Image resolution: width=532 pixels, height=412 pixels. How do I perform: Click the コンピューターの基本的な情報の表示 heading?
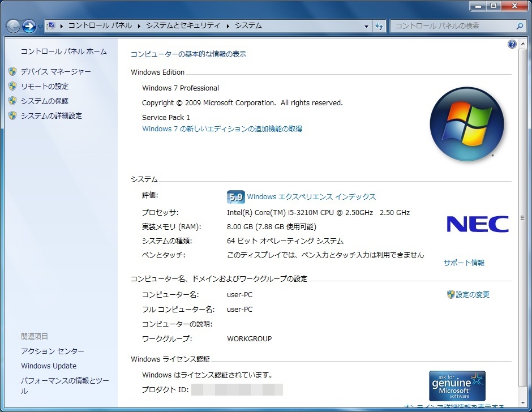point(188,54)
